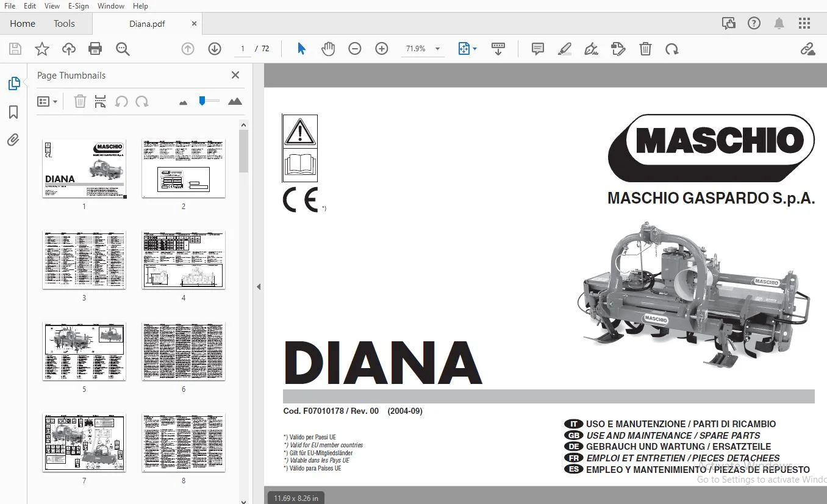Viewport: 827px width, 504px height.
Task: Zoom out with the minus button
Action: point(355,49)
